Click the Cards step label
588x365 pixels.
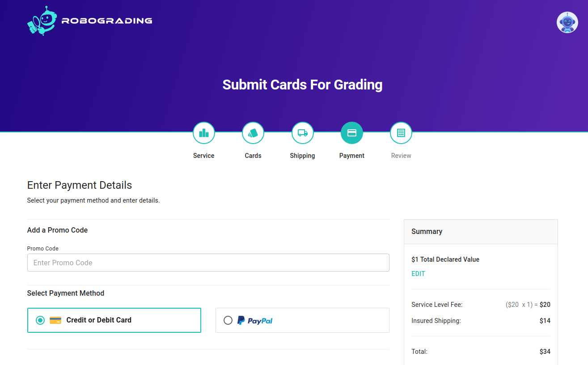[253, 156]
